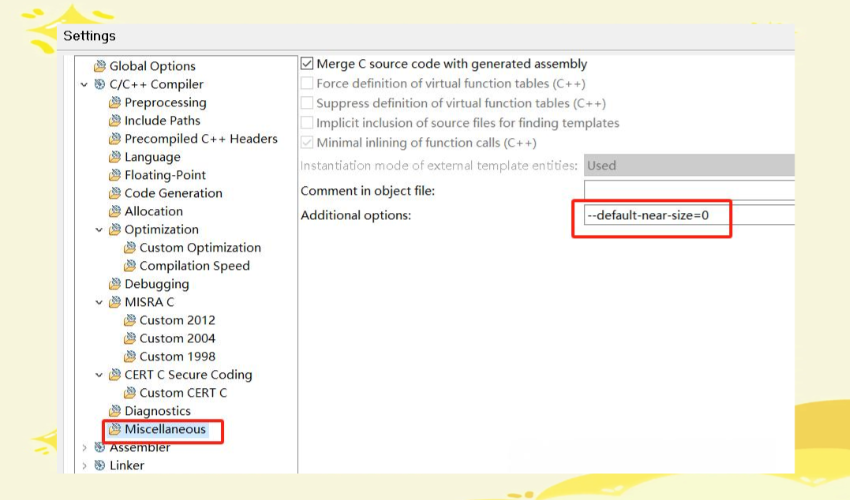Screen dimensions: 850x500
Task: Uncheck Merge C source code with generated assembly
Action: point(307,63)
